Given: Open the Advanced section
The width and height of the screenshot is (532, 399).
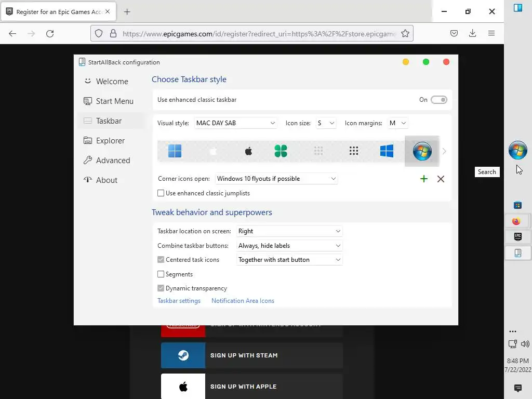Looking at the screenshot, I should [111, 160].
